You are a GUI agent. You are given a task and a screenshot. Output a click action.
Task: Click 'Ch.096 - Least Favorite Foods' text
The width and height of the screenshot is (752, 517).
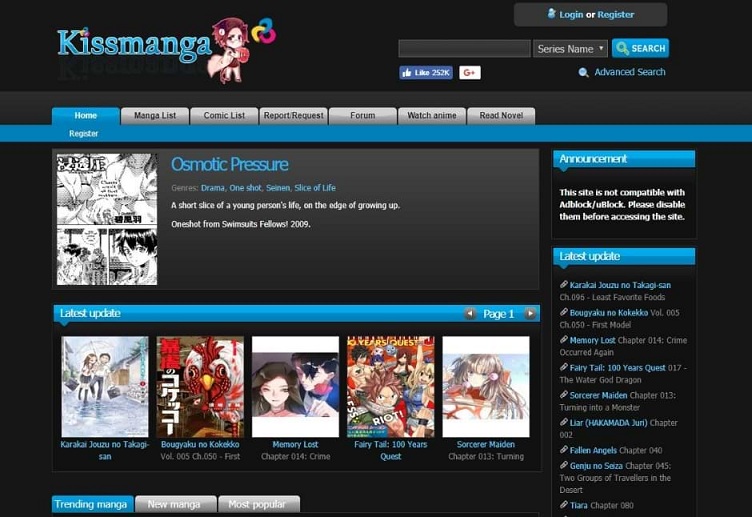pos(612,297)
